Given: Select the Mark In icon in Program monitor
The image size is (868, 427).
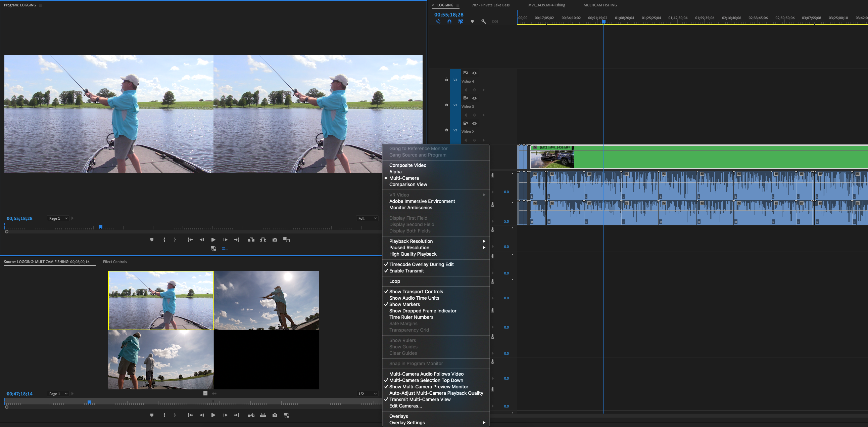Looking at the screenshot, I should pyautogui.click(x=164, y=240).
